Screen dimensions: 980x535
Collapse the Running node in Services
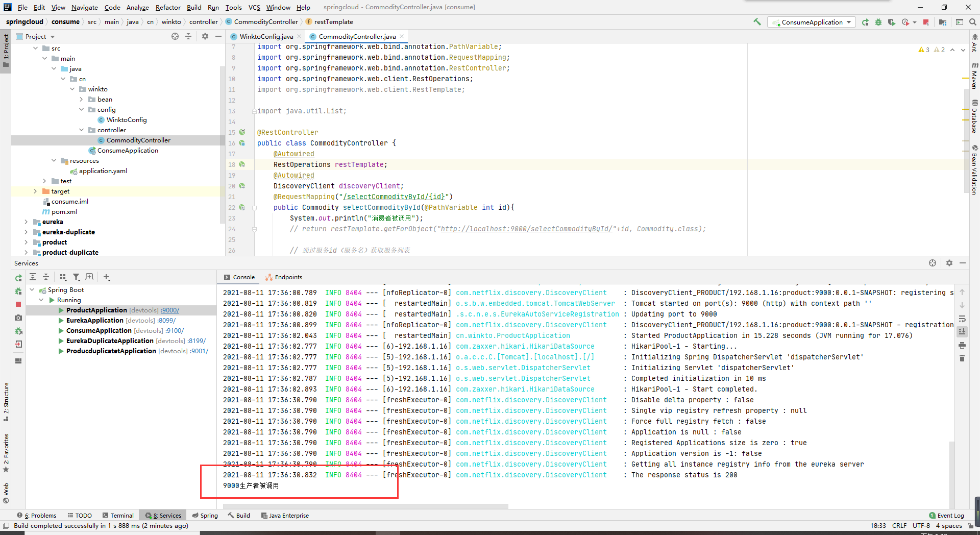42,300
